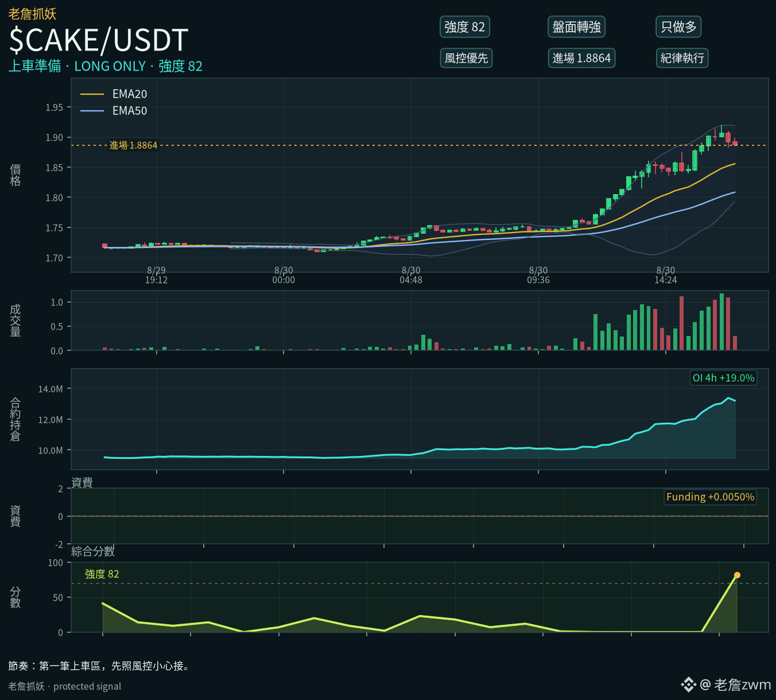Click the 12.0M open interest axis label
This screenshot has width=776, height=700.
point(51,420)
